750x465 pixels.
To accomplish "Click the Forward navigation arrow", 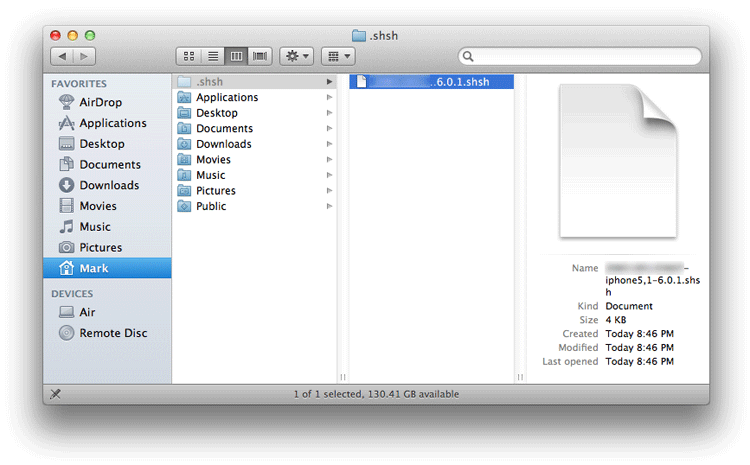I will pyautogui.click(x=84, y=57).
